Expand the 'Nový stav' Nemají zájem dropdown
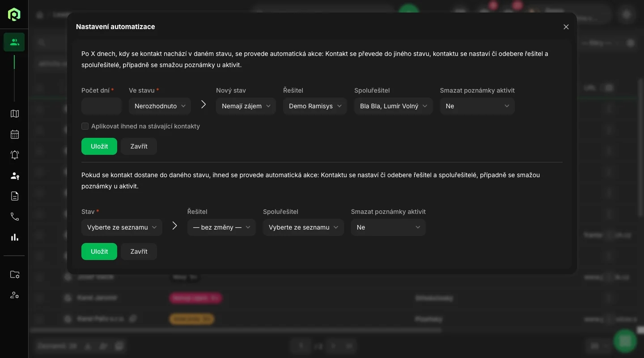 246,106
